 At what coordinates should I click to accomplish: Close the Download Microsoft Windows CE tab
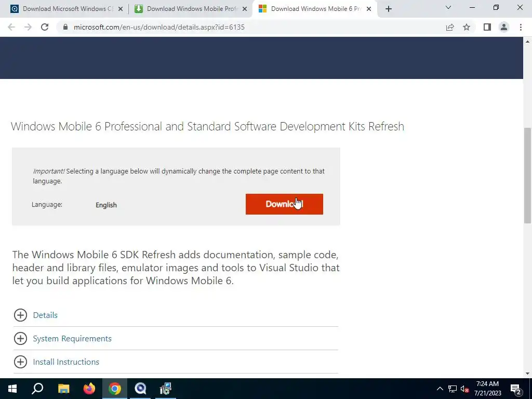[x=120, y=9]
